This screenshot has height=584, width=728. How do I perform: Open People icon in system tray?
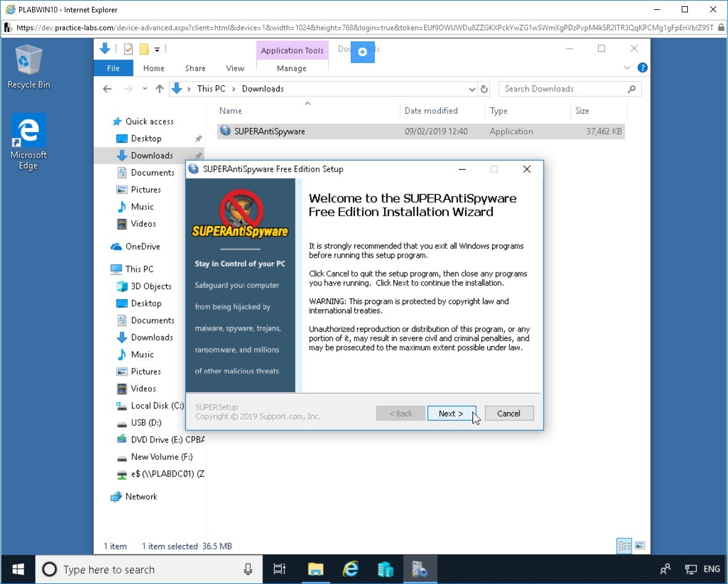point(665,569)
